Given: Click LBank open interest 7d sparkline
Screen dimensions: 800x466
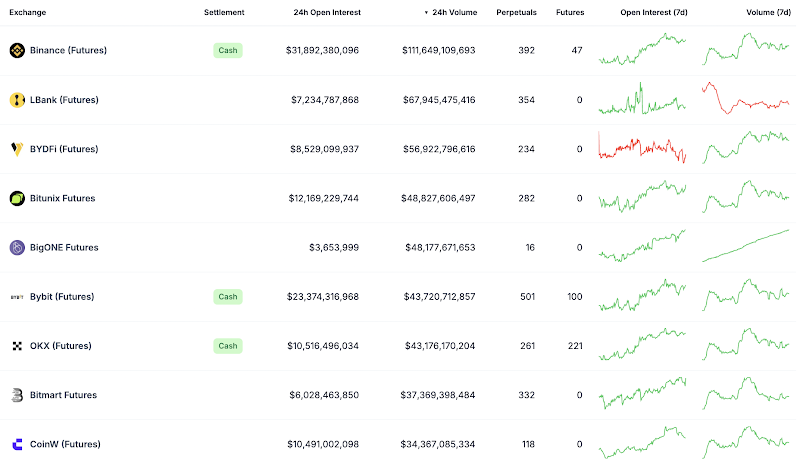Looking at the screenshot, I should 642,98.
